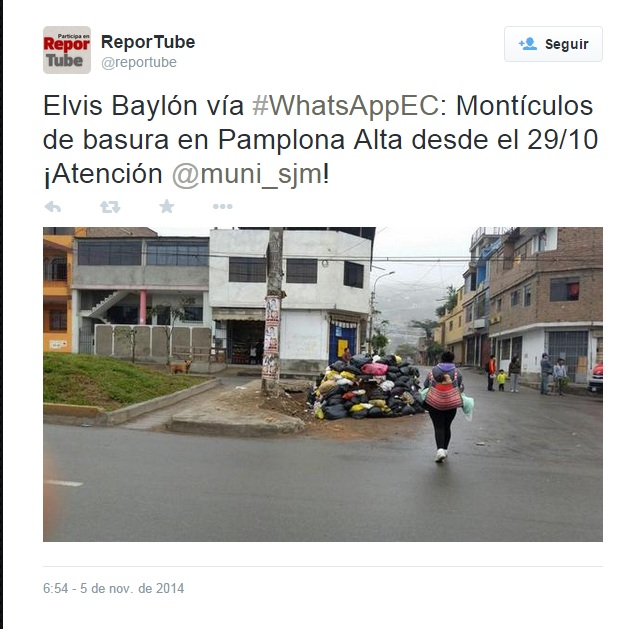This screenshot has width=642, height=629.
Task: Open the 6:54 - 5 de nov. de 2014 timestamp
Action: [x=113, y=588]
